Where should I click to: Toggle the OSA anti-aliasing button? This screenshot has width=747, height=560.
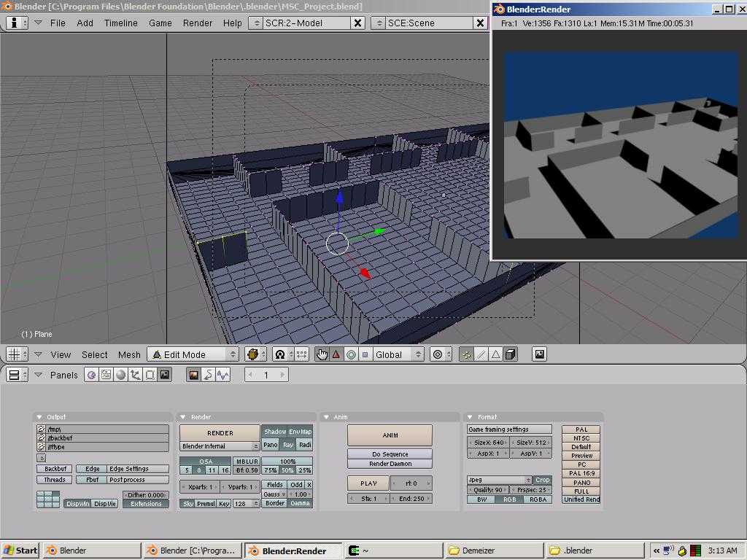(206, 462)
